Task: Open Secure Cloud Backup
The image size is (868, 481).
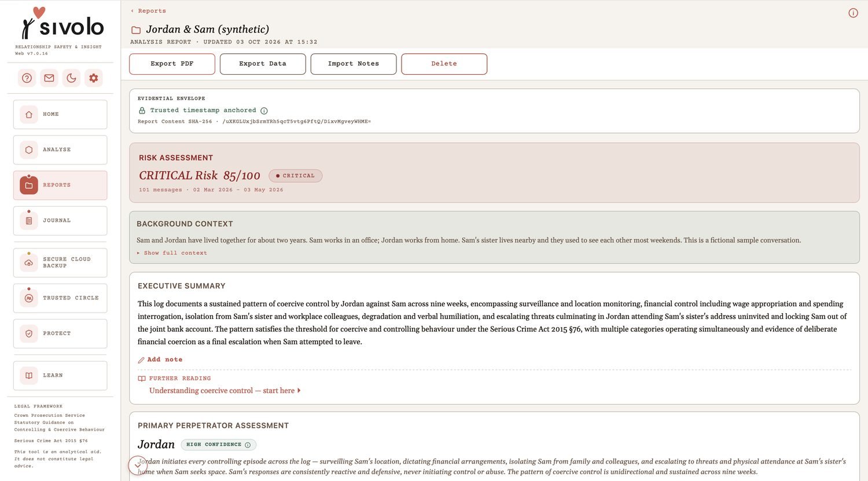Action: 60,263
